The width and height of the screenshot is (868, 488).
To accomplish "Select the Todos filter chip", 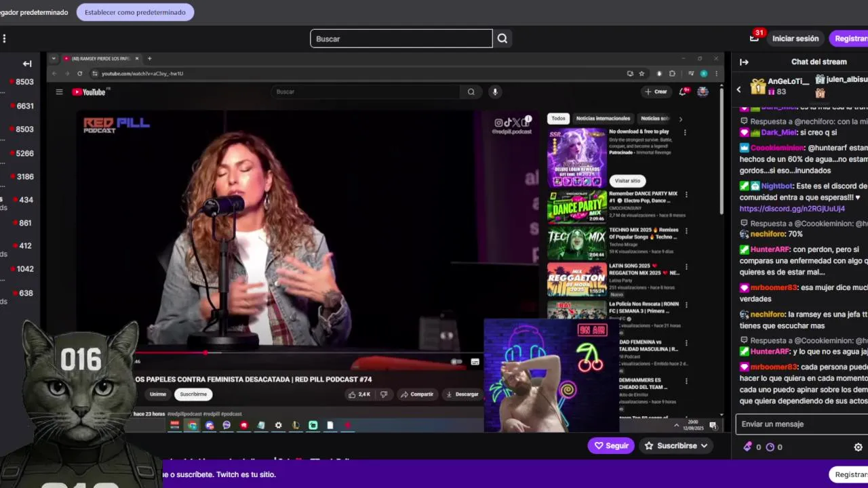I will (558, 119).
